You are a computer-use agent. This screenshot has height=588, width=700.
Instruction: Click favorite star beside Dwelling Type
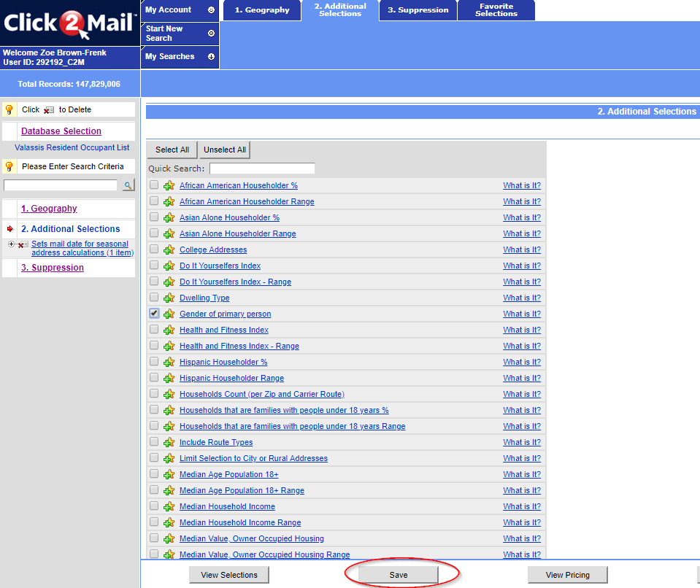(x=169, y=298)
